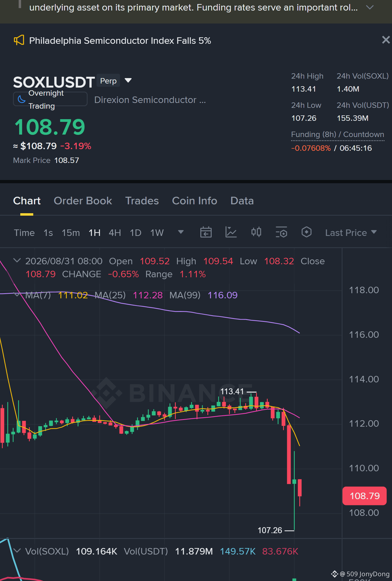Select the 4H chart interval

point(115,233)
